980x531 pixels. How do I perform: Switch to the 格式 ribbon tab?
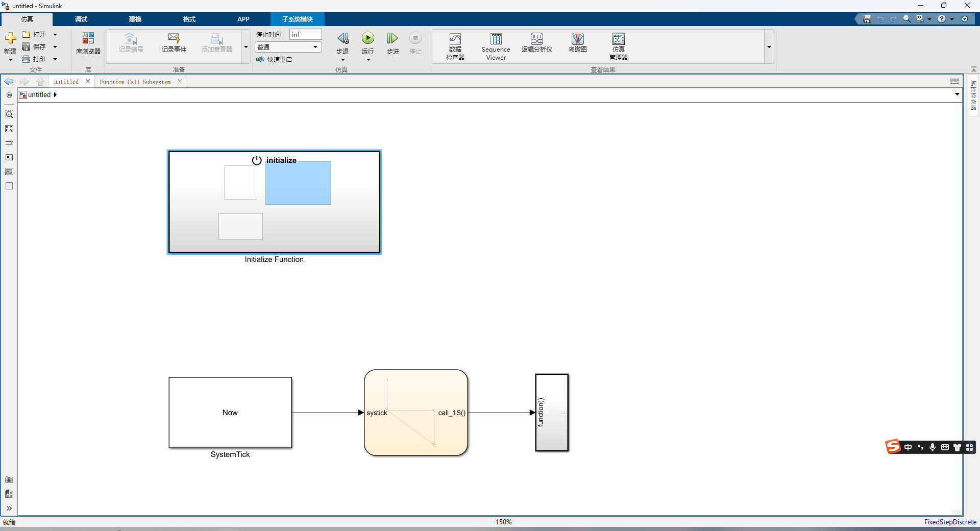[x=189, y=19]
